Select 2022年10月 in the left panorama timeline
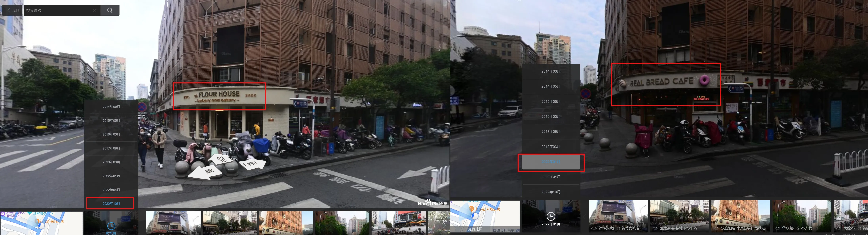 (111, 204)
